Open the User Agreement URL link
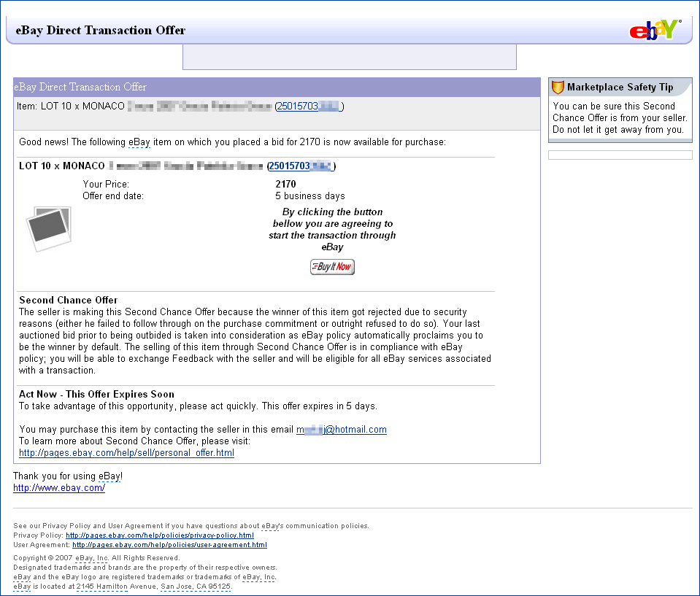This screenshot has width=700, height=596. 169,545
